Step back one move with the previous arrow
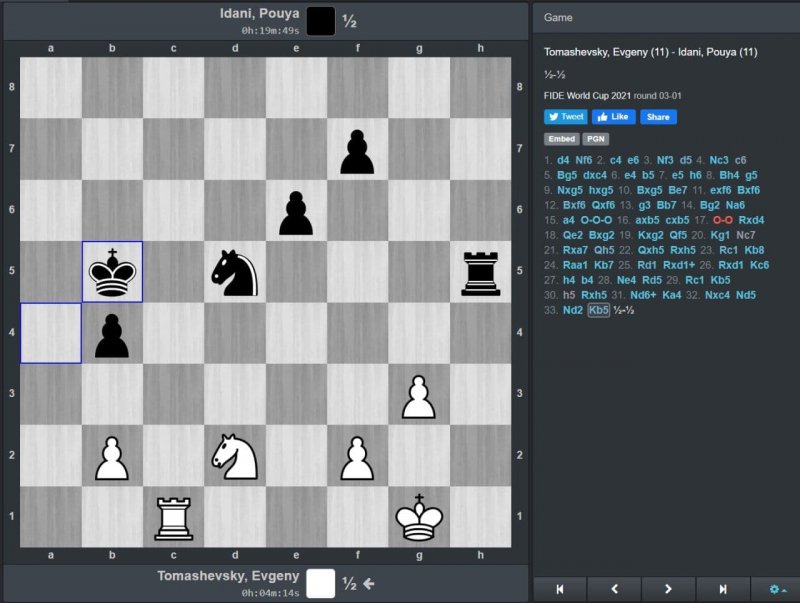800x603 pixels. coord(613,589)
